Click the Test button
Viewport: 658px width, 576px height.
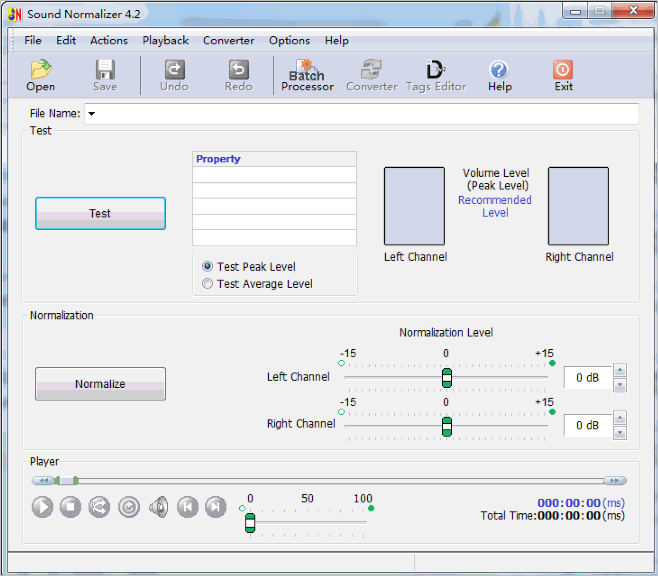(100, 214)
